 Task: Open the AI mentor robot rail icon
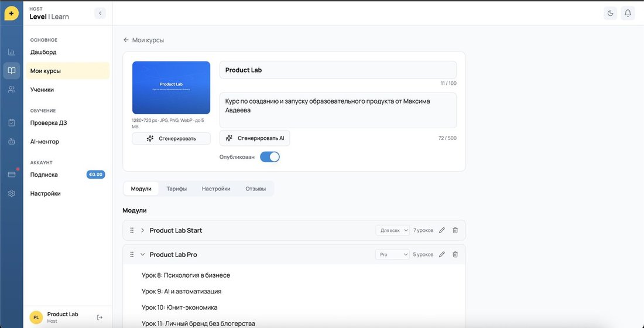[12, 141]
